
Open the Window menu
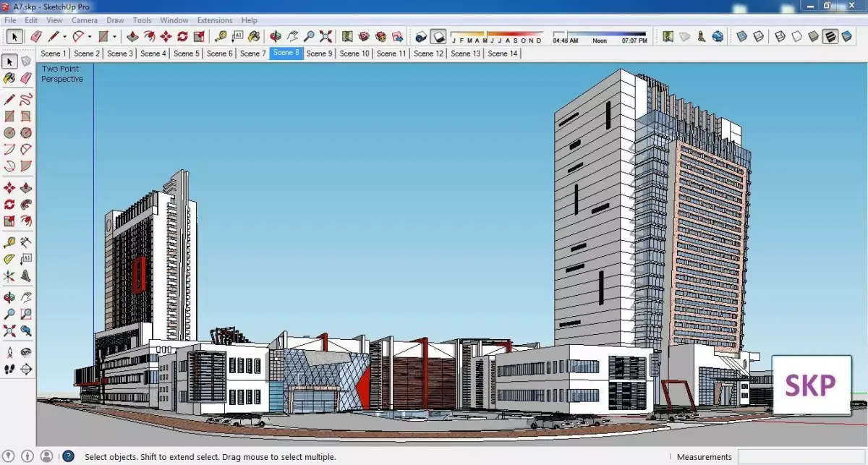click(174, 20)
